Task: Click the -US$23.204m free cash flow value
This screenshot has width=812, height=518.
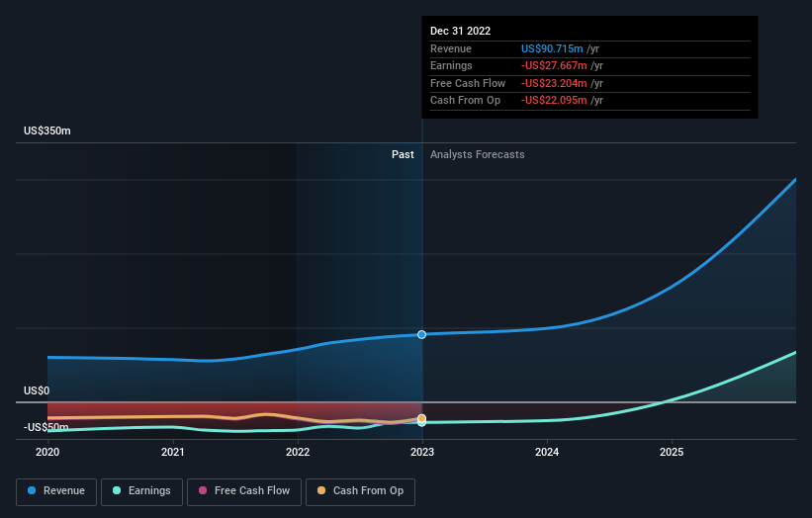Action: [x=554, y=83]
